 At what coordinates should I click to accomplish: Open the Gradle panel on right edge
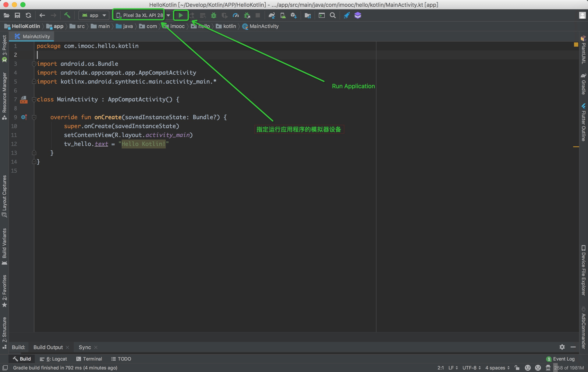click(x=583, y=84)
